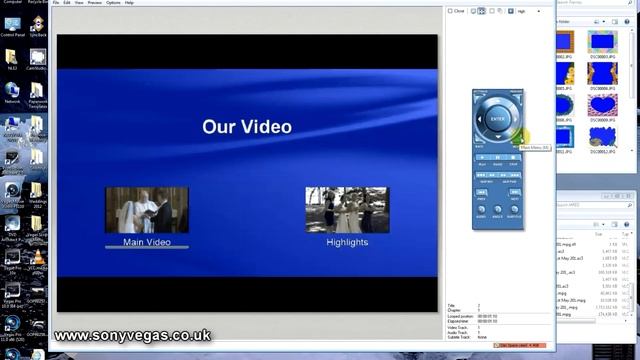Click the Angle knob on the remote
Image resolution: width=640 pixels, height=360 pixels.
point(498,209)
